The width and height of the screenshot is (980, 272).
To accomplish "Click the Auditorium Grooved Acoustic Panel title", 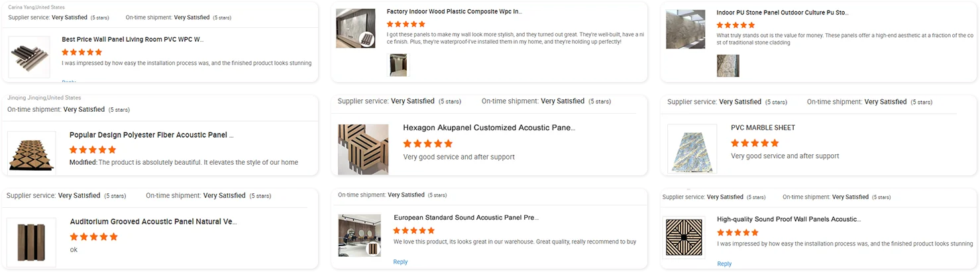I will [153, 222].
